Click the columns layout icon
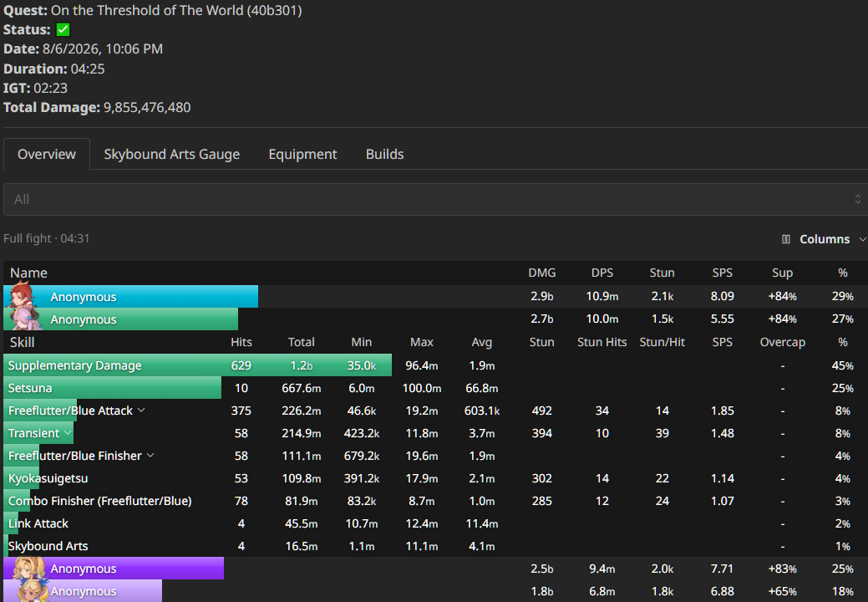Viewport: 868px width, 602px height. coord(785,239)
